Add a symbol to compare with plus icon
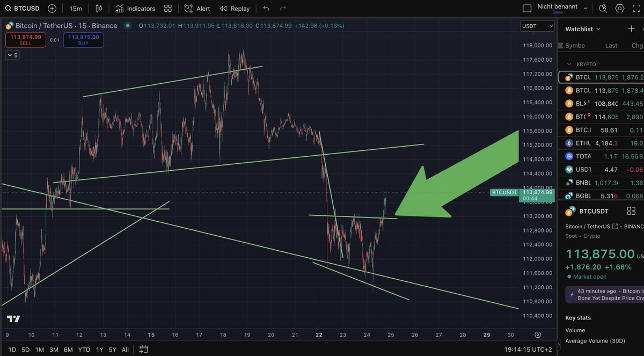 (52, 9)
